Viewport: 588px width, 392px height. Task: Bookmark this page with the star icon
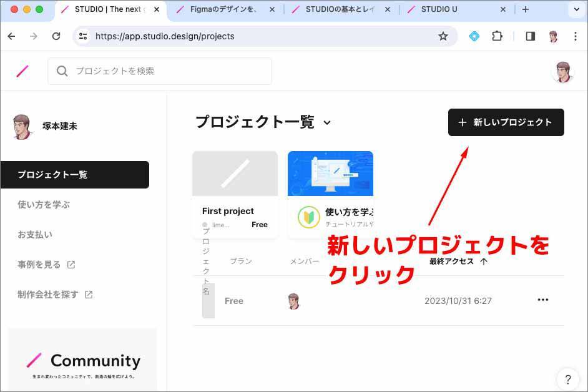(x=443, y=36)
